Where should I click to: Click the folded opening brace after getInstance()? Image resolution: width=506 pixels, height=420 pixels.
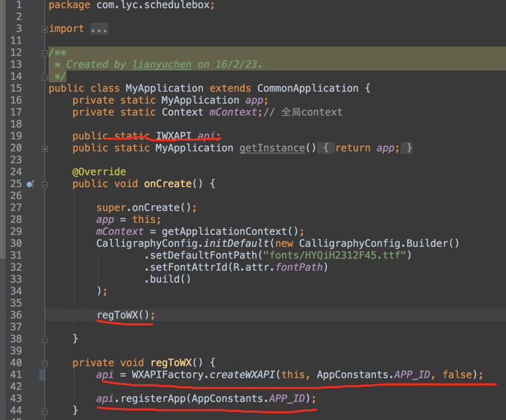(326, 148)
